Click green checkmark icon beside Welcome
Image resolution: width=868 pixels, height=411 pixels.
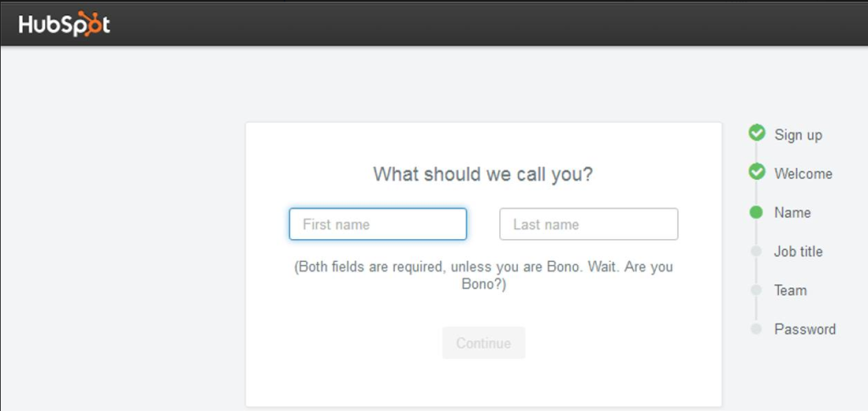(x=757, y=172)
